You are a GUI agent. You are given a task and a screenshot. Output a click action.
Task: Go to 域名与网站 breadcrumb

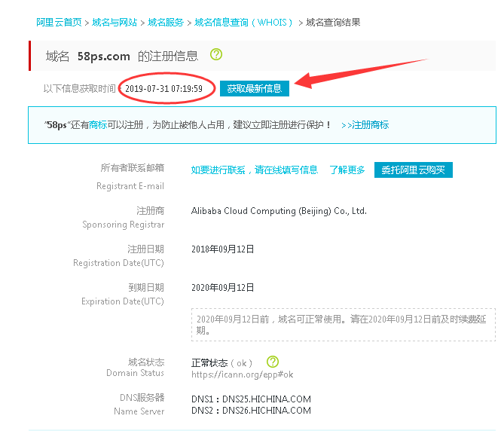115,23
